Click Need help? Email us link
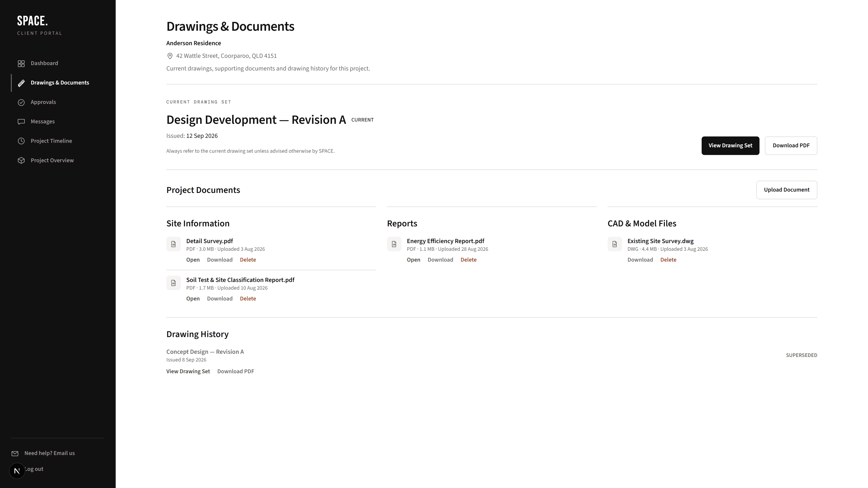Screen dimensions: 868x488 pyautogui.click(x=50, y=453)
